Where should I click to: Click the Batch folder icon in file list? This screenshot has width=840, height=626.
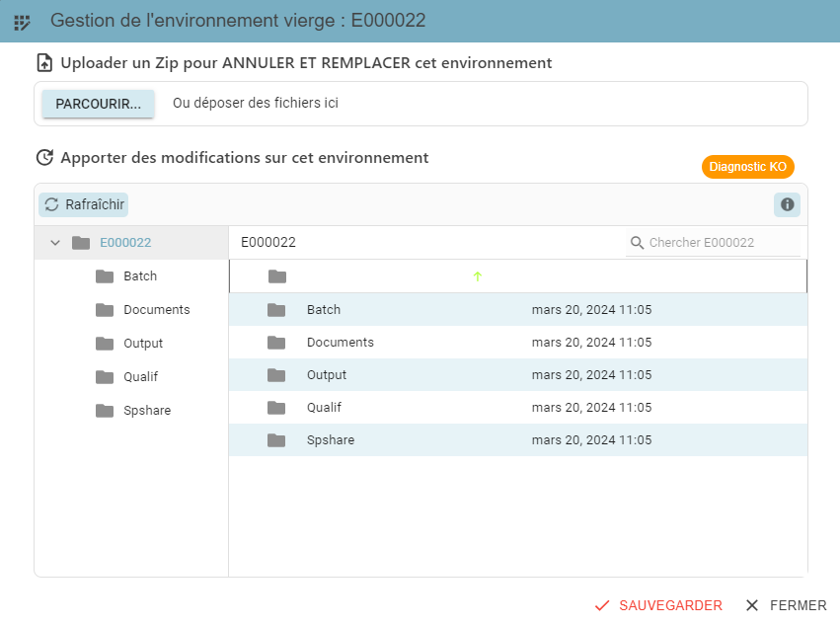(x=276, y=310)
